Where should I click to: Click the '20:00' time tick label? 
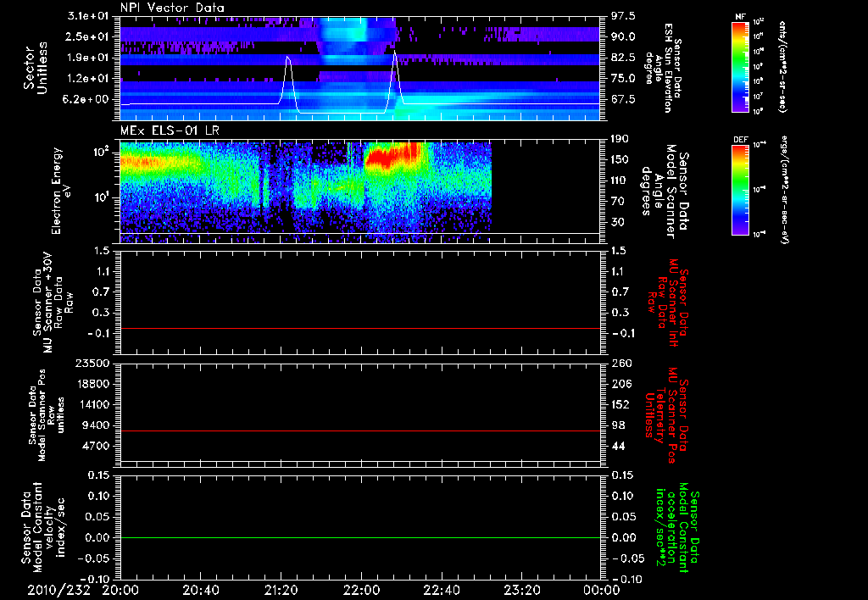click(x=120, y=590)
